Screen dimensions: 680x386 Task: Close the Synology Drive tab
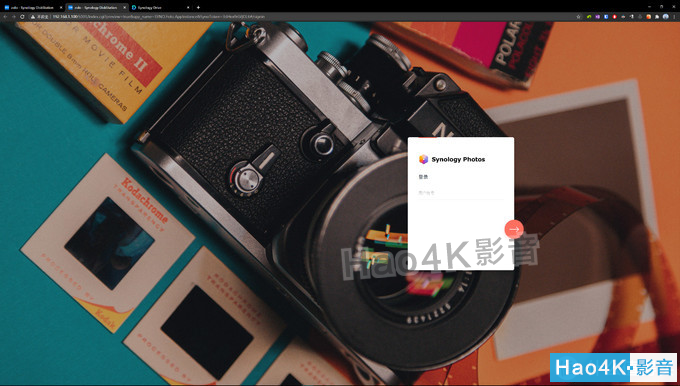tap(188, 7)
